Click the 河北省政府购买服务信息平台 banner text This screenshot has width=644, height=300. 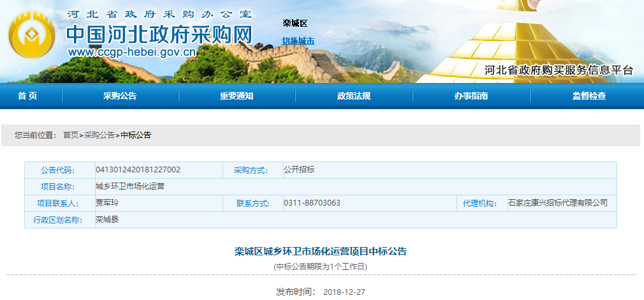pyautogui.click(x=559, y=70)
